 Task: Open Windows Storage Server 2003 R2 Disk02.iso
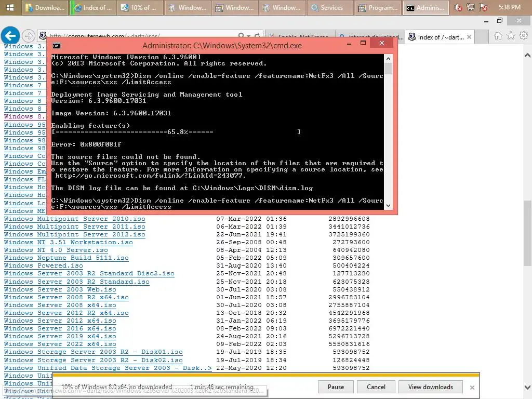click(x=94, y=360)
